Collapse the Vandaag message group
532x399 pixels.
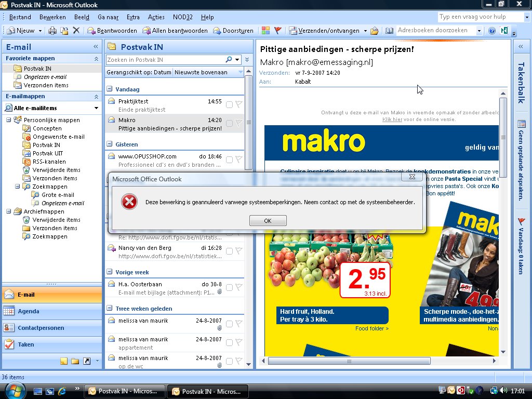click(x=110, y=89)
